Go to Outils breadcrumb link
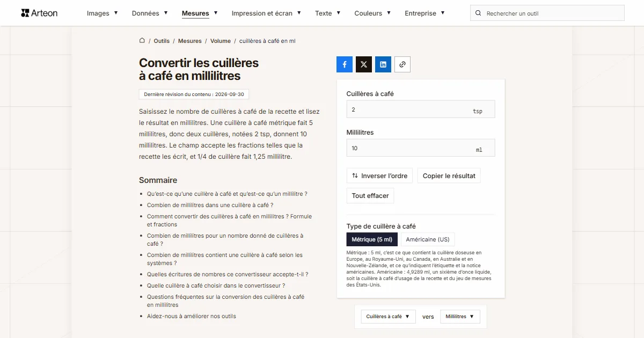Image resolution: width=644 pixels, height=338 pixels. tap(162, 41)
